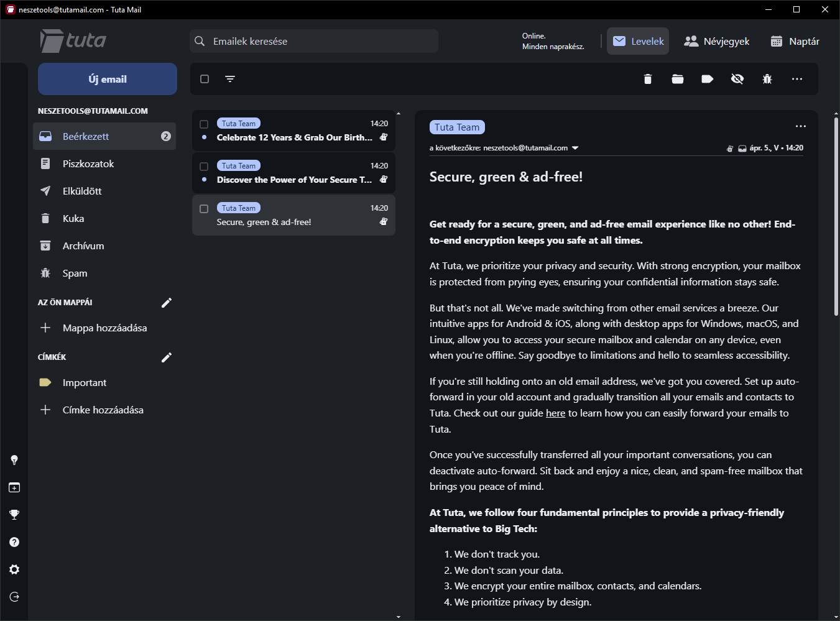Screen dimensions: 840x621
Task: Click the move-to-folder icon in the toolbar
Action: click(678, 79)
